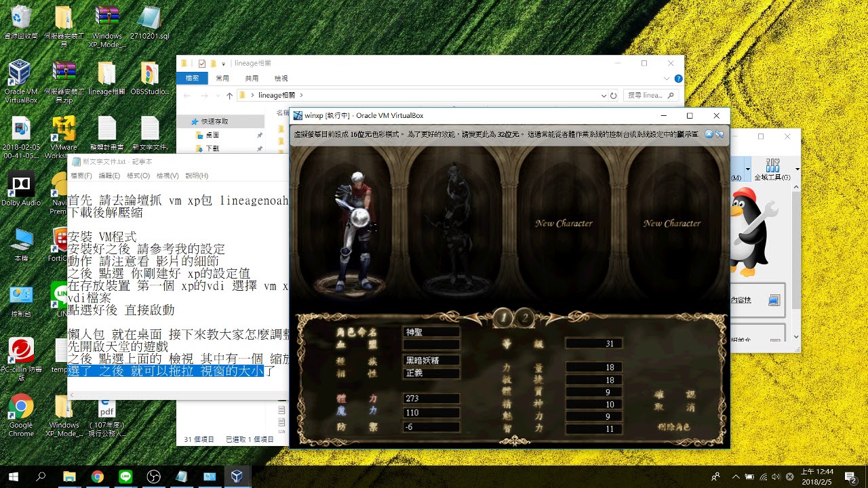The width and height of the screenshot is (868, 488).
Task: Switch to character page 2
Action: point(524,317)
